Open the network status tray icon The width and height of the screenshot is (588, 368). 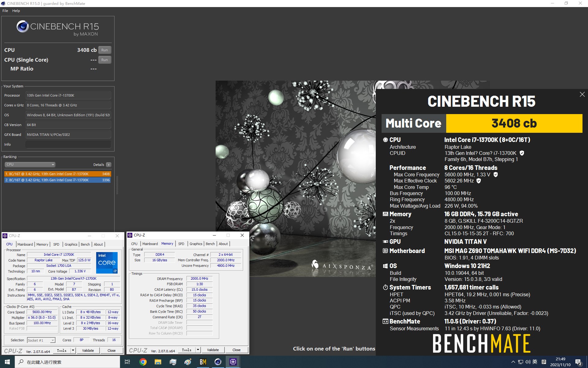tap(521, 362)
